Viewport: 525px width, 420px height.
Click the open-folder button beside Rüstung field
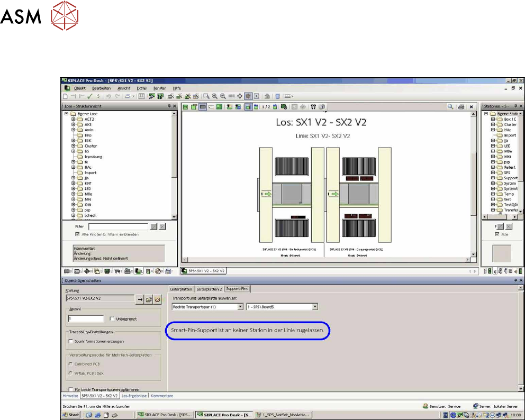coord(149,299)
